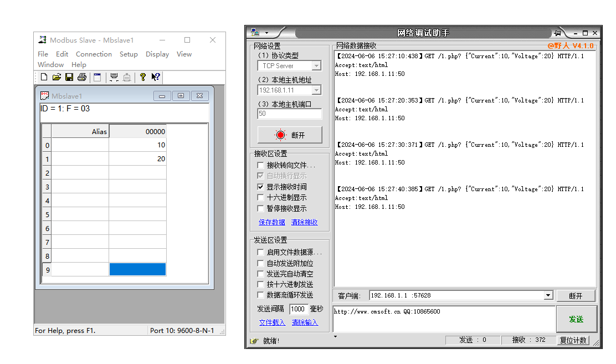Screen dimensions: 616x364
Task: Click the 断开 button next to client address
Action: (x=576, y=296)
